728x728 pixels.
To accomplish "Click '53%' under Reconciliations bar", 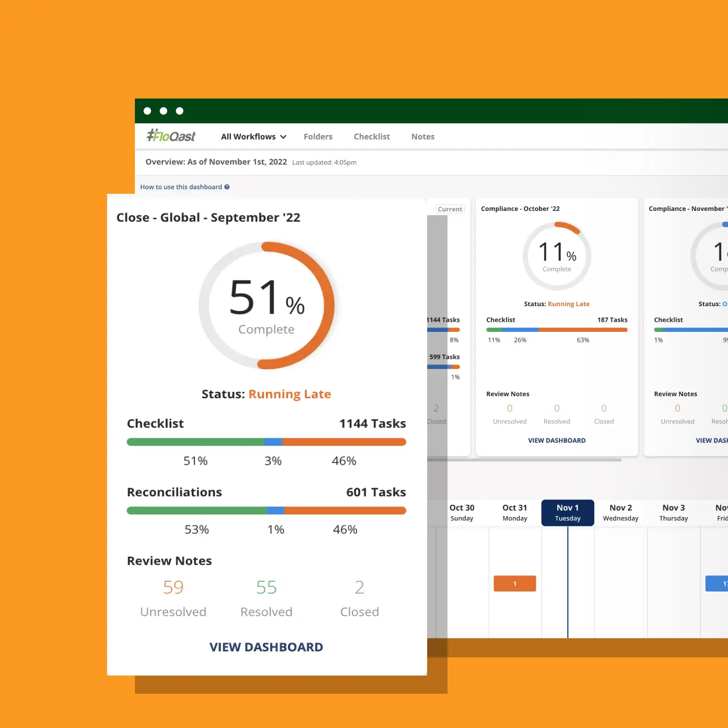I will 196,529.
